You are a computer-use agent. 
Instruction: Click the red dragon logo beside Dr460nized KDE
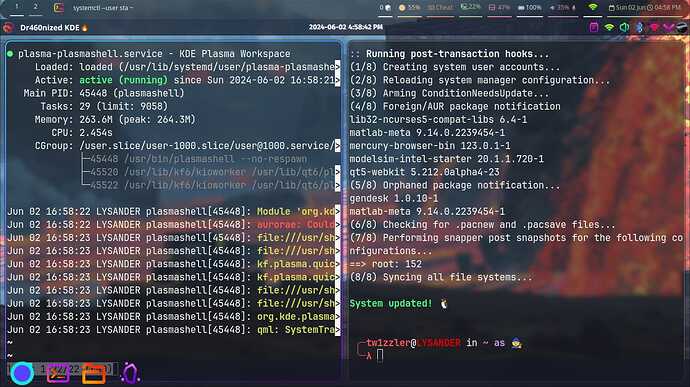point(8,28)
